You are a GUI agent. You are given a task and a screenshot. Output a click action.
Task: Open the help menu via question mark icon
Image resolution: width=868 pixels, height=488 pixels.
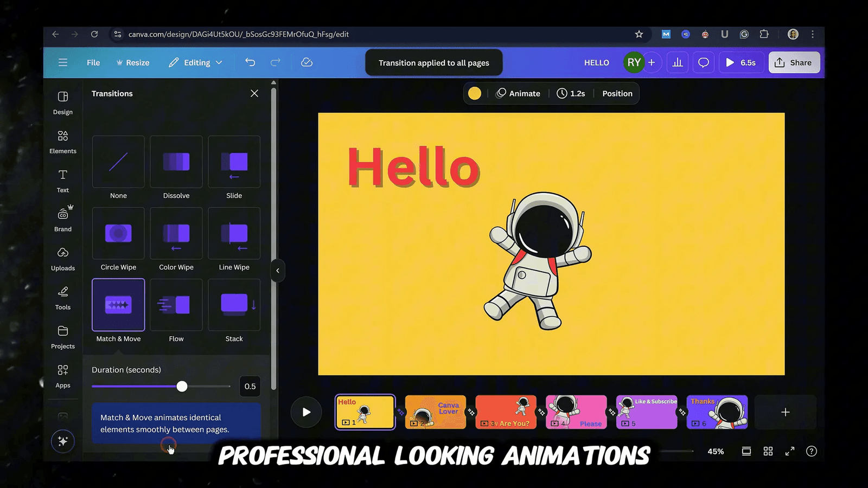click(x=812, y=451)
